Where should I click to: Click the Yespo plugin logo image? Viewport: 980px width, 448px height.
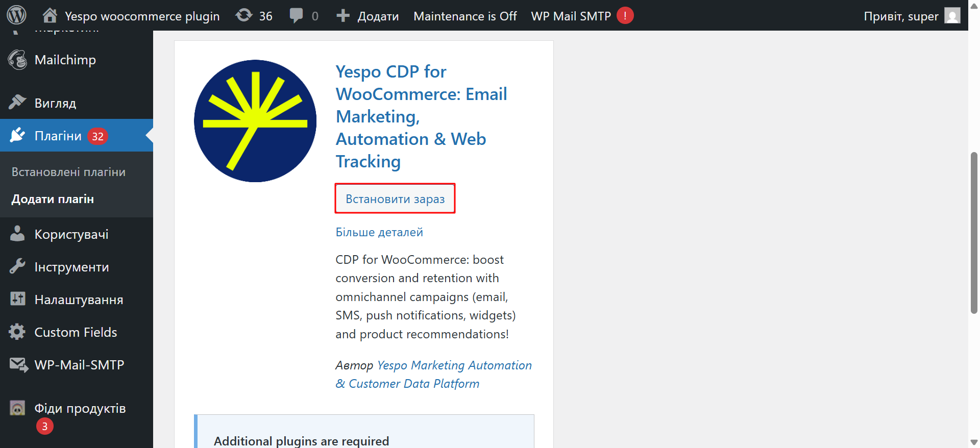[255, 121]
